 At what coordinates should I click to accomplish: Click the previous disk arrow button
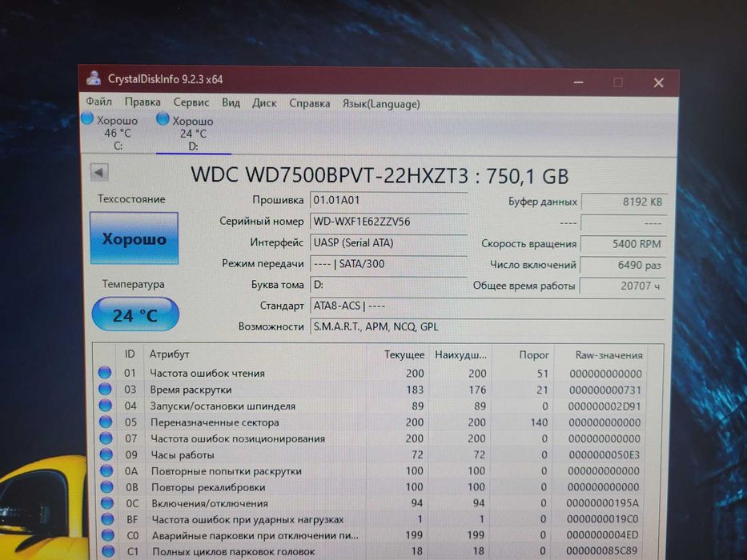(99, 172)
